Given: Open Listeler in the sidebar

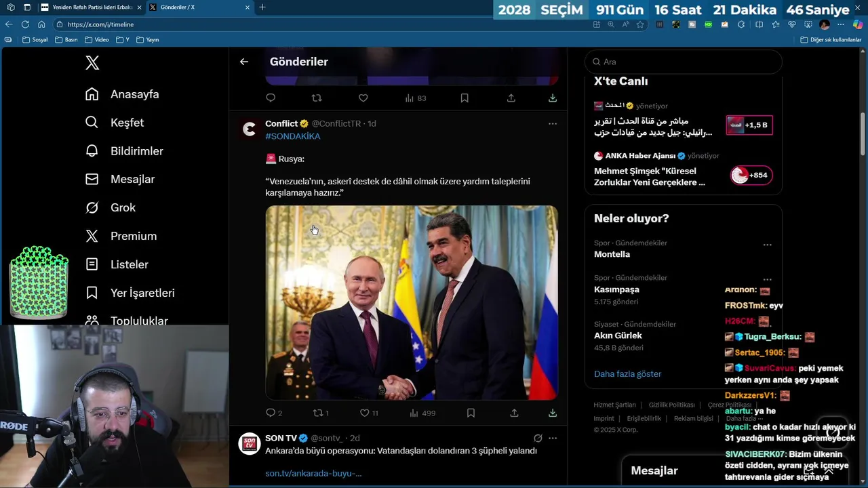Looking at the screenshot, I should point(117,265).
